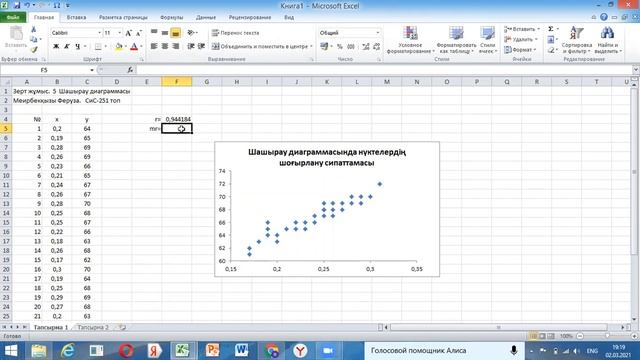This screenshot has width=640, height=360.
Task: Toggle Перенос текста wrap text
Action: tap(236, 33)
